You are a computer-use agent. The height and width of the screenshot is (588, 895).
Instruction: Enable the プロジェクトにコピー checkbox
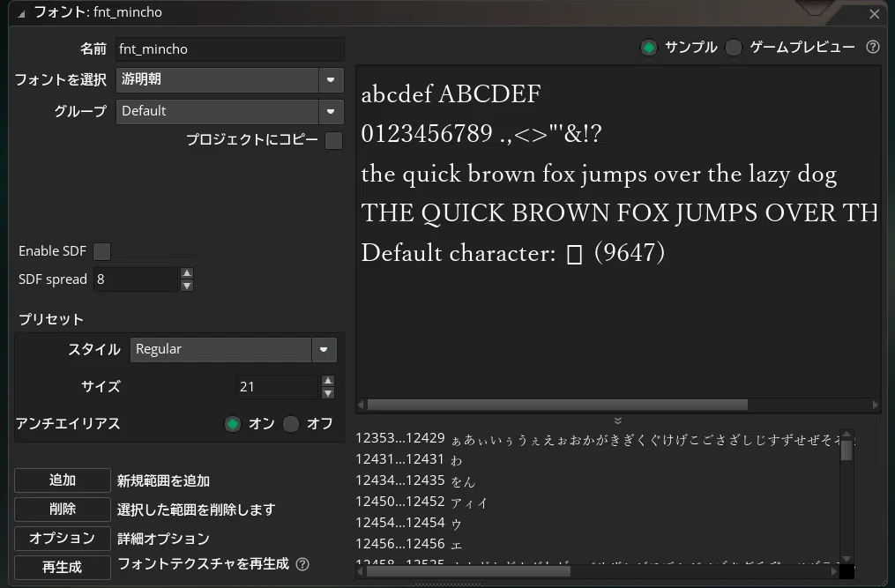334,140
